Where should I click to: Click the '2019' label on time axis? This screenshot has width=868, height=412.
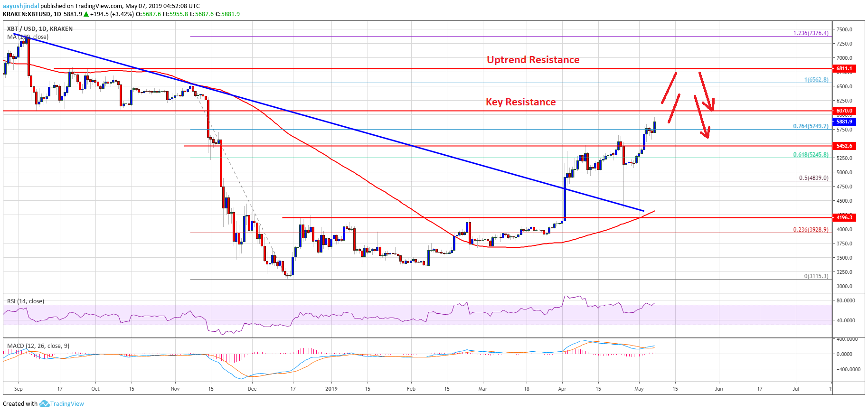point(331,389)
